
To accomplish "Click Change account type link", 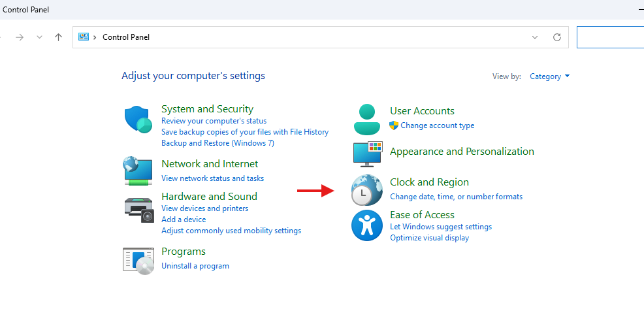I will (437, 125).
